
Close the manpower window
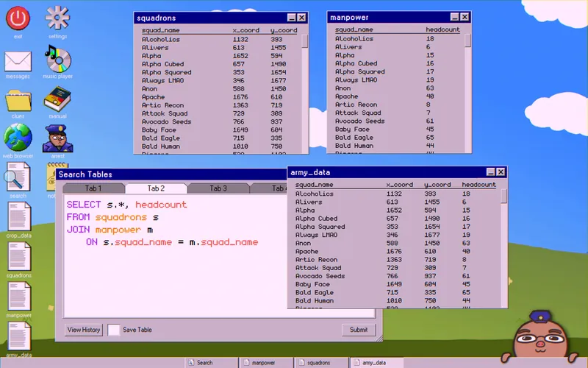pyautogui.click(x=465, y=17)
